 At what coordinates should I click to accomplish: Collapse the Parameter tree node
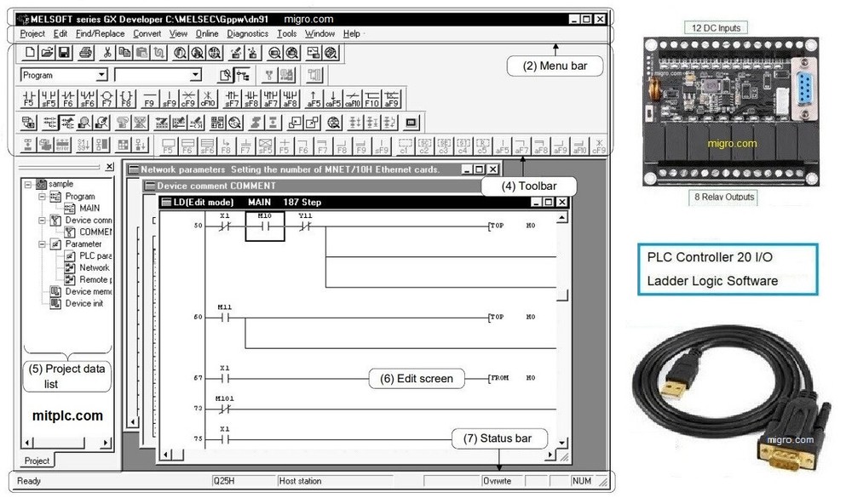click(43, 243)
